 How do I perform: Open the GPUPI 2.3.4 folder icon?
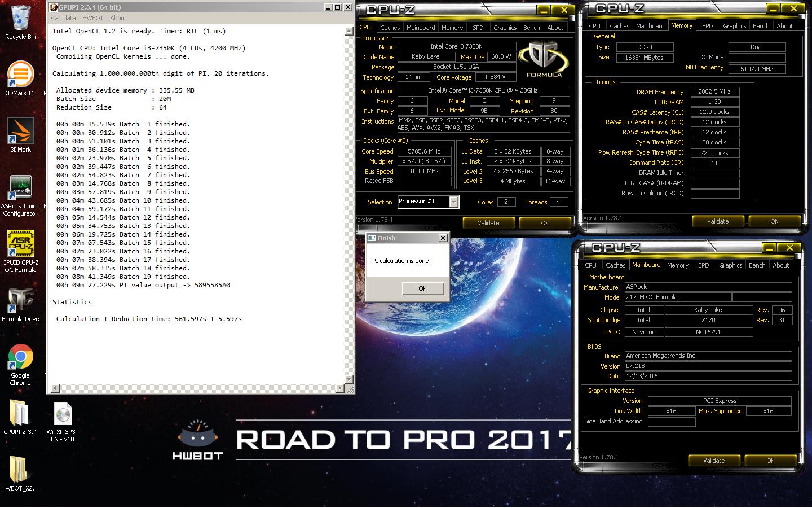pos(20,418)
